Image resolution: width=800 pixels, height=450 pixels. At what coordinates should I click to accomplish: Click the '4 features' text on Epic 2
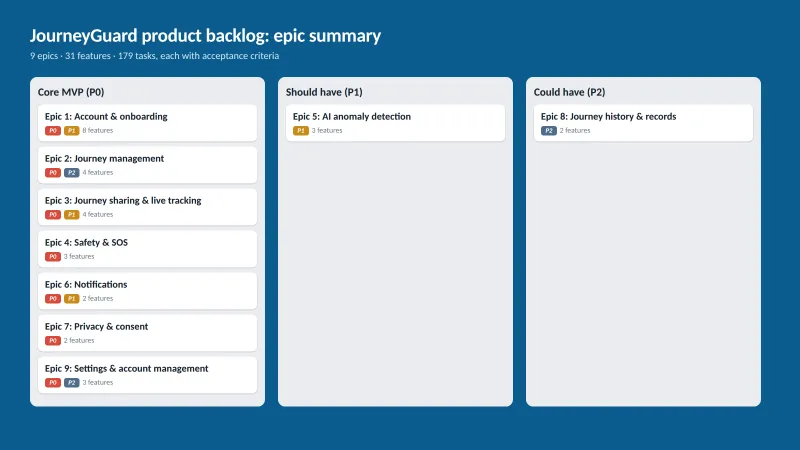pyautogui.click(x=97, y=172)
